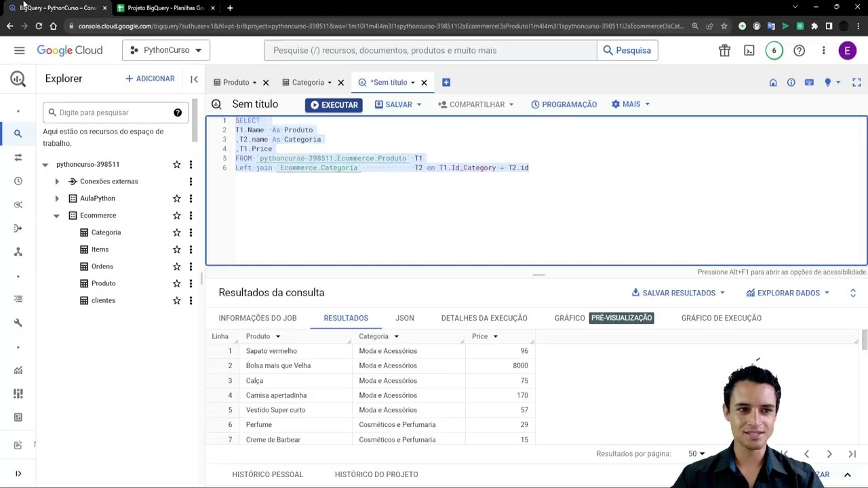Viewport: 868px width, 488px height.
Task: Open HISTÓRICO PESSOAL
Action: [x=268, y=474]
